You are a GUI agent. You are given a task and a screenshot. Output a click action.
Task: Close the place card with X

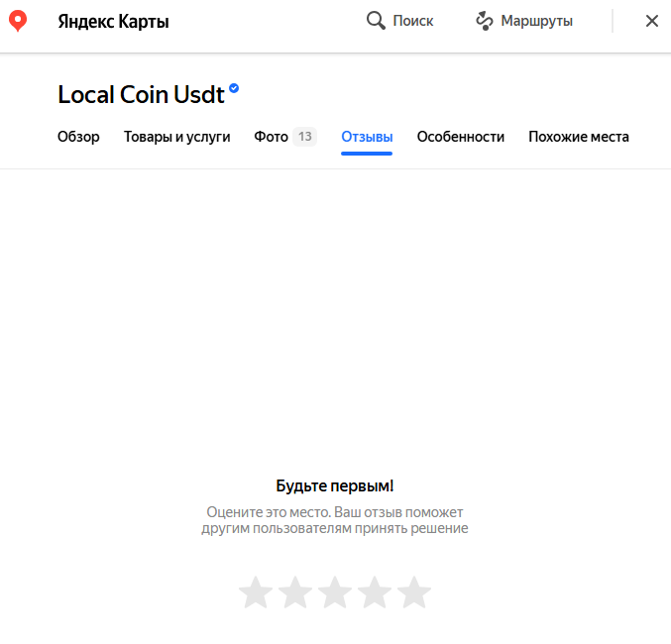point(652,21)
